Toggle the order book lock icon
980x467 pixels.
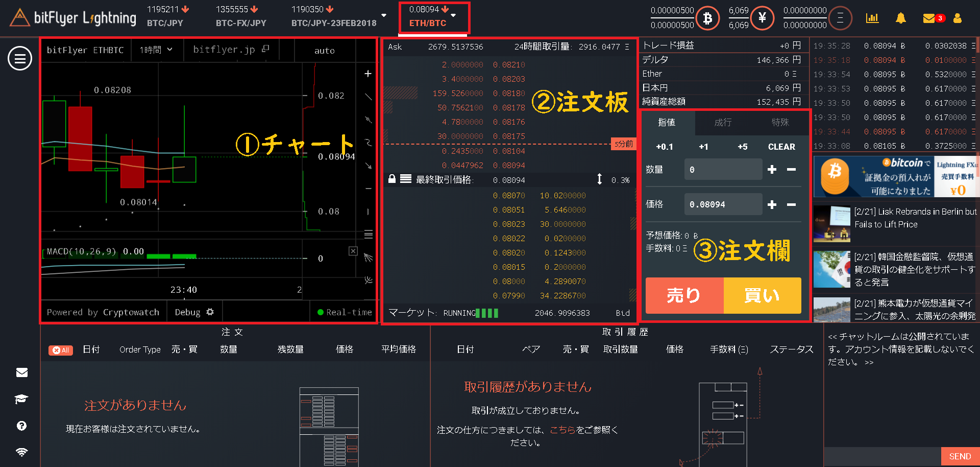pos(392,179)
